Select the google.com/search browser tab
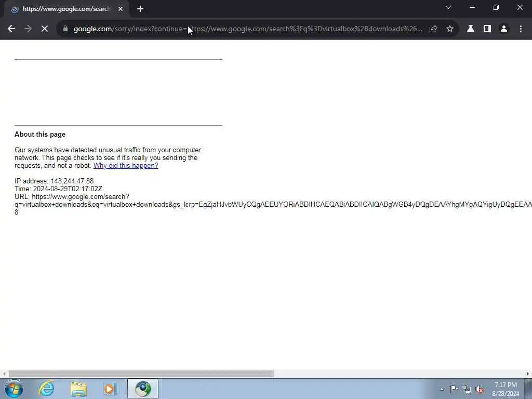 pyautogui.click(x=66, y=9)
